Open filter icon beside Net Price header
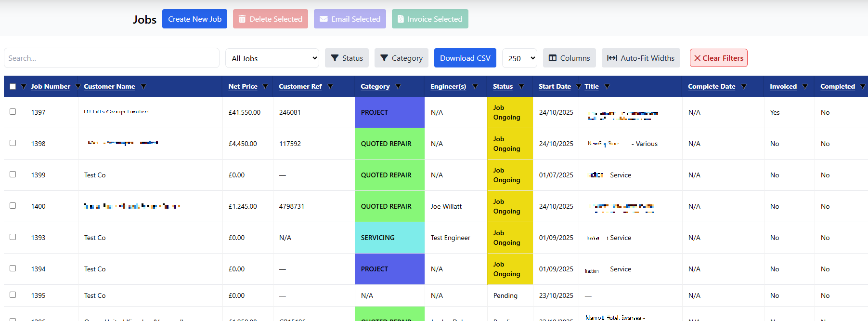The image size is (868, 321). (265, 87)
